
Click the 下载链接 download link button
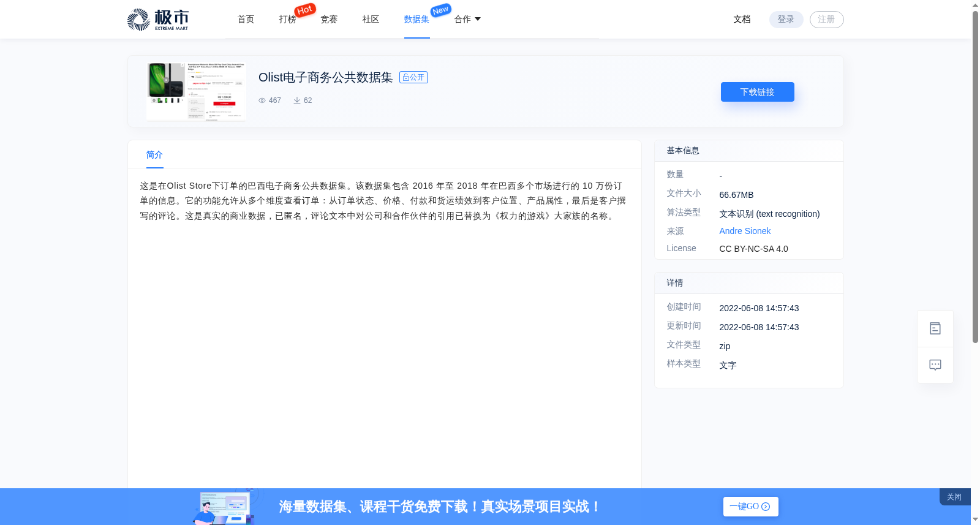point(757,92)
